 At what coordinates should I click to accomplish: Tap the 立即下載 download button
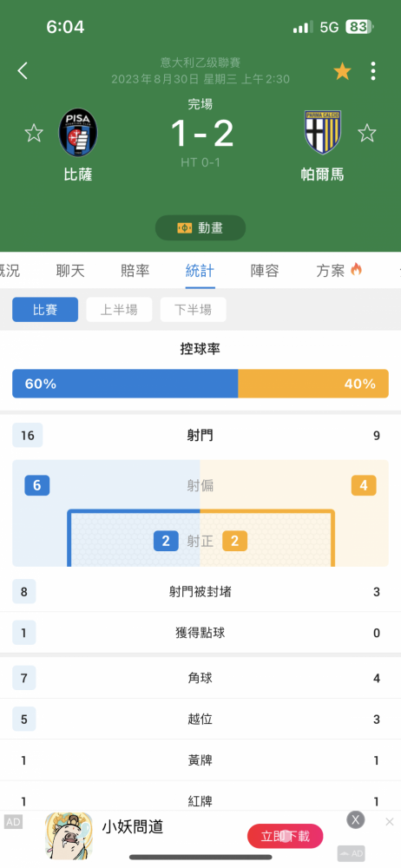coord(286,836)
